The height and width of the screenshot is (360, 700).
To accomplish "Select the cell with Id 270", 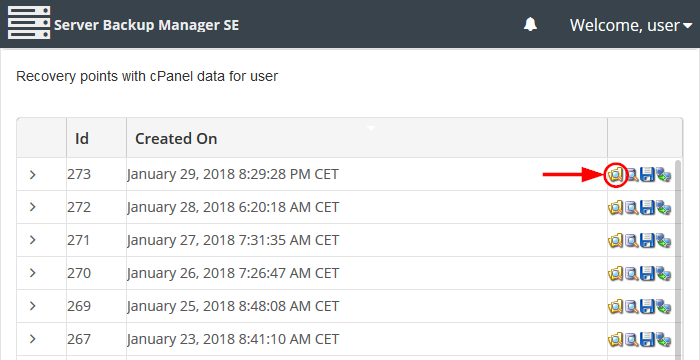I will [96, 273].
